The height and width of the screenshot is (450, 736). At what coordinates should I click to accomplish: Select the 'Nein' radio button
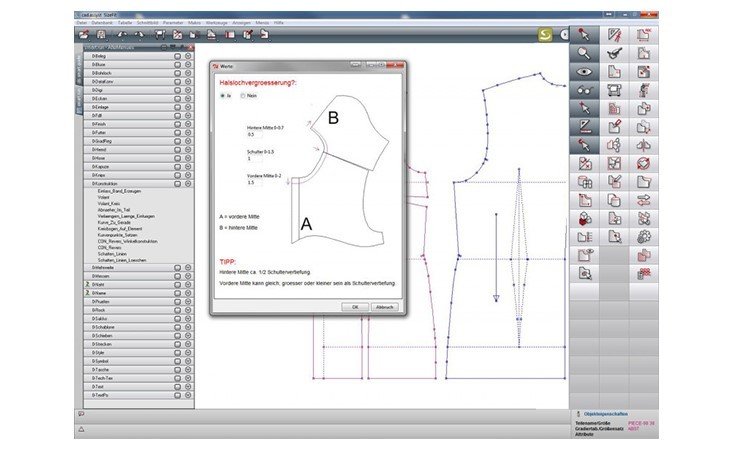tap(243, 95)
